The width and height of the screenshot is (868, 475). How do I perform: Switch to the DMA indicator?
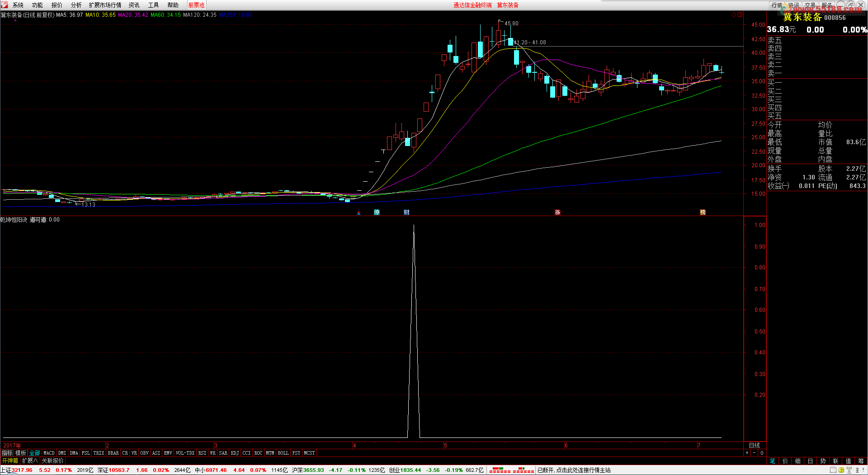pyautogui.click(x=74, y=453)
